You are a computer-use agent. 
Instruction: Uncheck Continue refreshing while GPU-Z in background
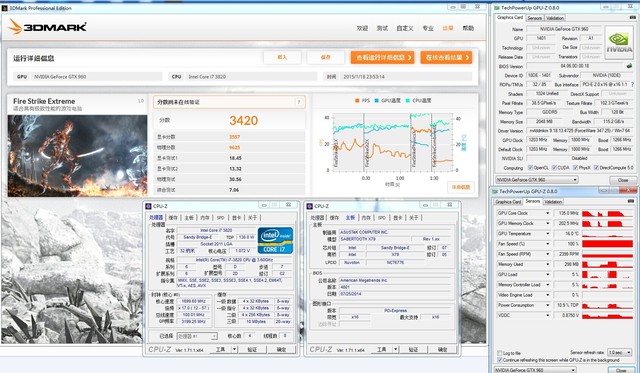500,360
